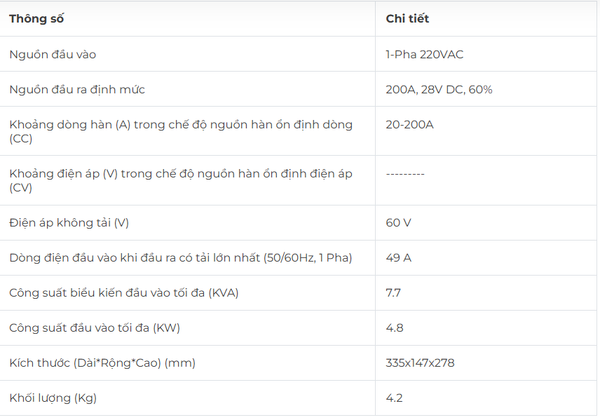The image size is (600, 418).
Task: Click the '200A, 28V DC, 60%' value
Action: pos(439,90)
